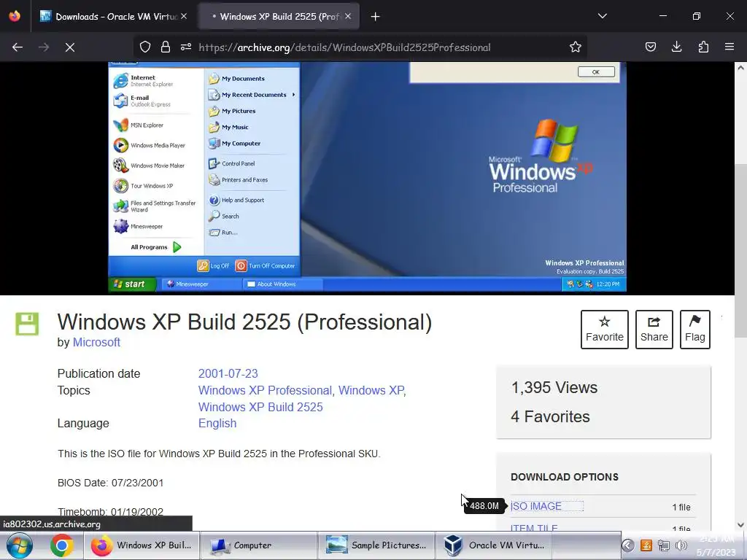This screenshot has height=560, width=747.
Task: Open the Firefox downloads panel
Action: pyautogui.click(x=676, y=47)
